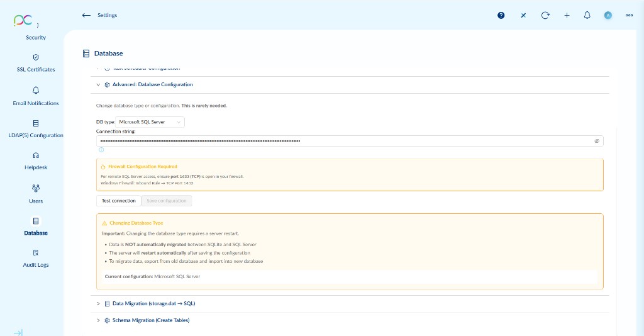This screenshot has width=644, height=336.
Task: Click the Advanced: Database Configuration title
Action: click(152, 84)
